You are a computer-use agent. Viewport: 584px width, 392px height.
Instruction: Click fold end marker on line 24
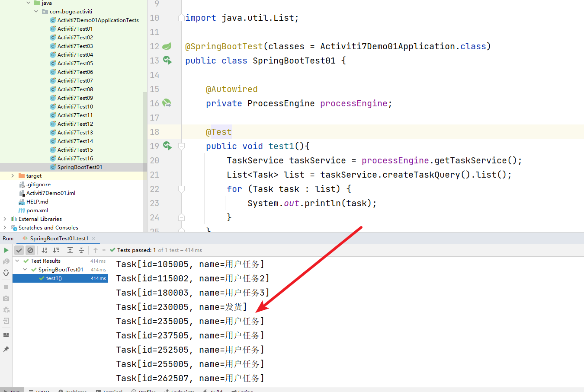point(182,217)
